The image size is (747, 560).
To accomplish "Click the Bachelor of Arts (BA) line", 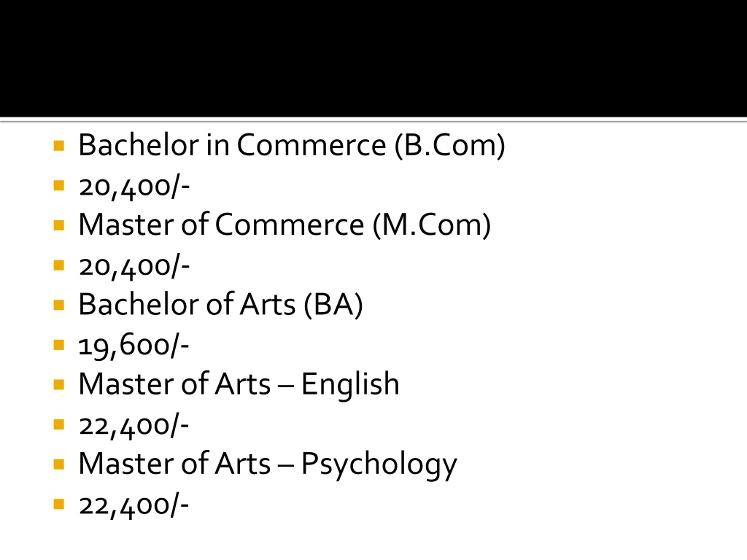I will (x=220, y=304).
